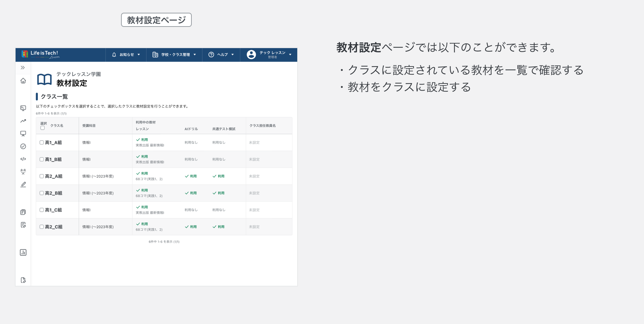The width and height of the screenshot is (644, 324).
Task: Open the stacked documents icon in sidebar
Action: point(23,212)
